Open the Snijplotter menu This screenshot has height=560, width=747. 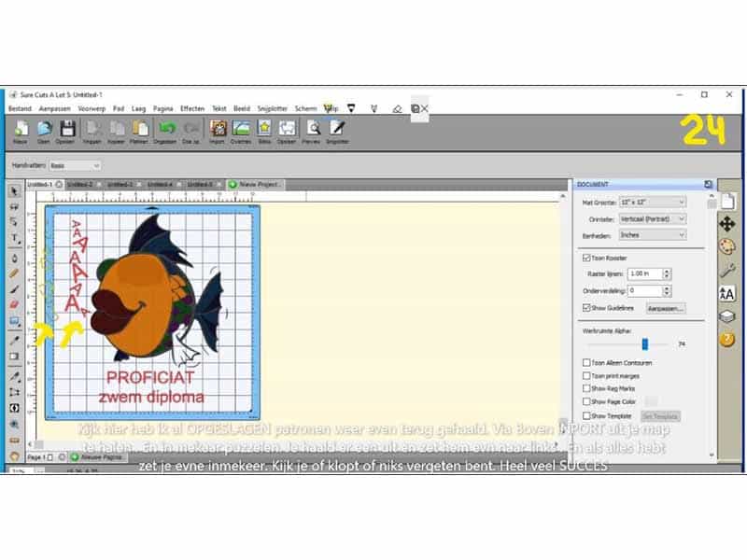[272, 108]
